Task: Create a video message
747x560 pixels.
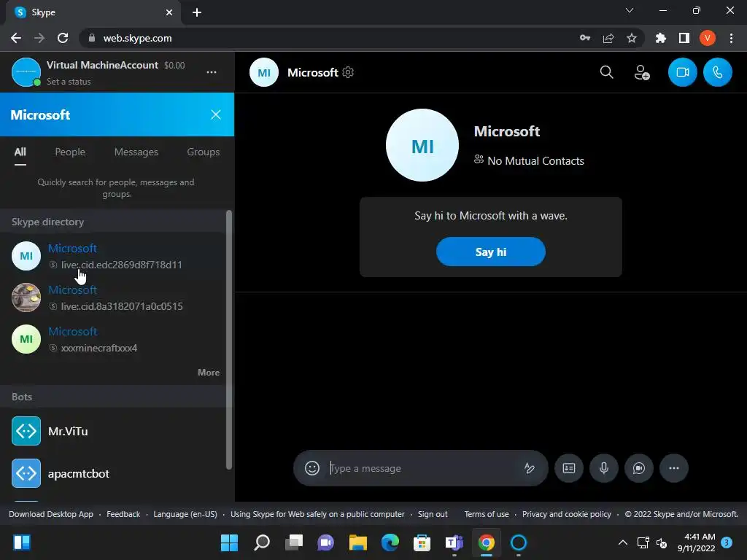Action: click(638, 468)
